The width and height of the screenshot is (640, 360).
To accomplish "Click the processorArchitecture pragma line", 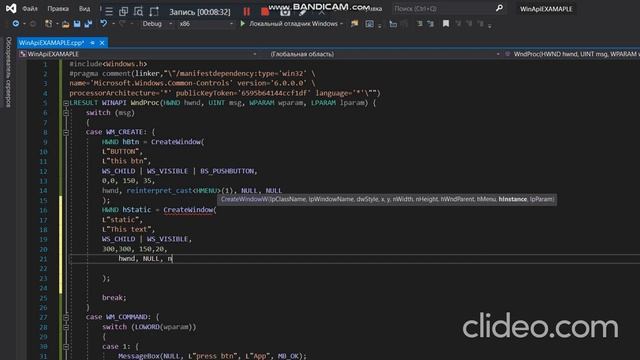I will (x=224, y=93).
